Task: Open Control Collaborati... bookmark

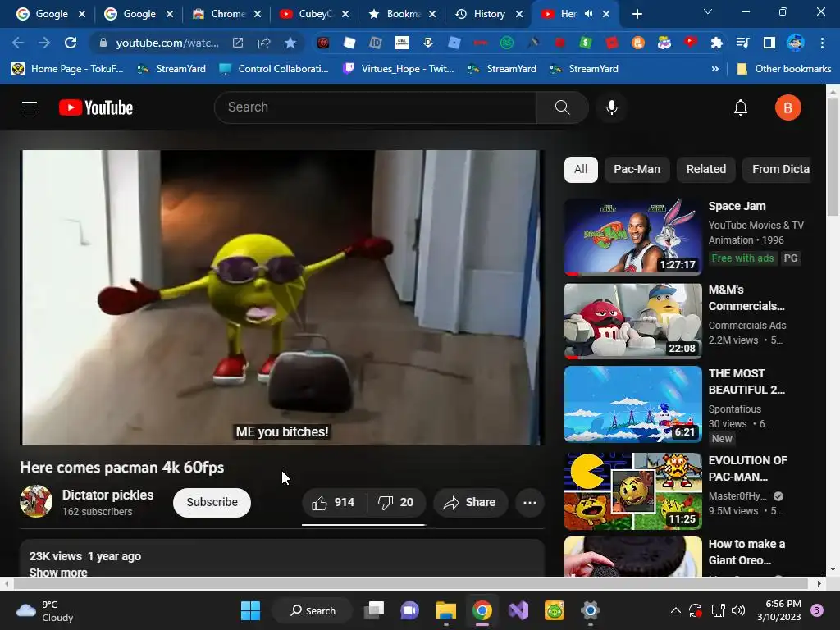Action: pos(274,69)
